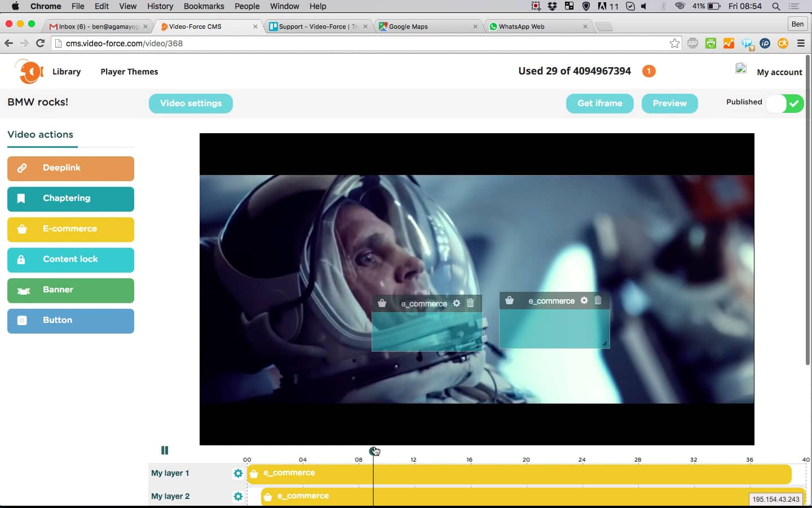The height and width of the screenshot is (508, 812).
Task: Click the page vertical scrollbar
Action: (808, 210)
